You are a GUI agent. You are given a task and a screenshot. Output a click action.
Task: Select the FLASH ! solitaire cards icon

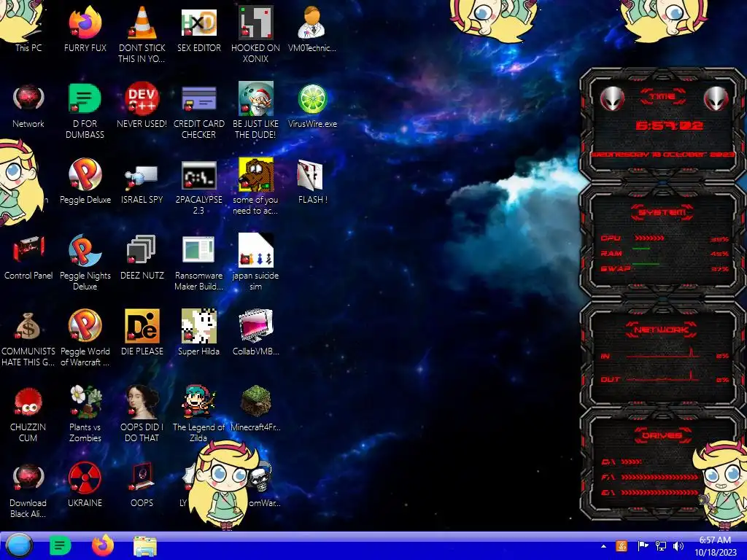click(x=312, y=181)
